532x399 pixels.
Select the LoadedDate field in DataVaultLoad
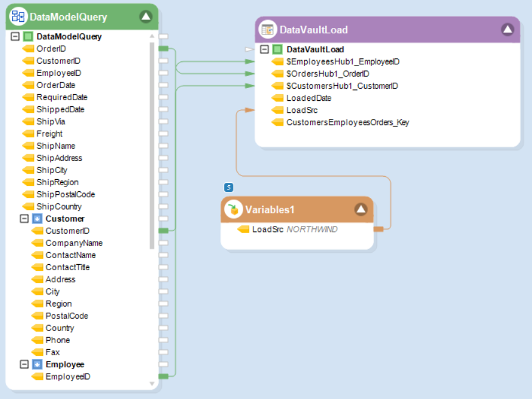pos(308,98)
